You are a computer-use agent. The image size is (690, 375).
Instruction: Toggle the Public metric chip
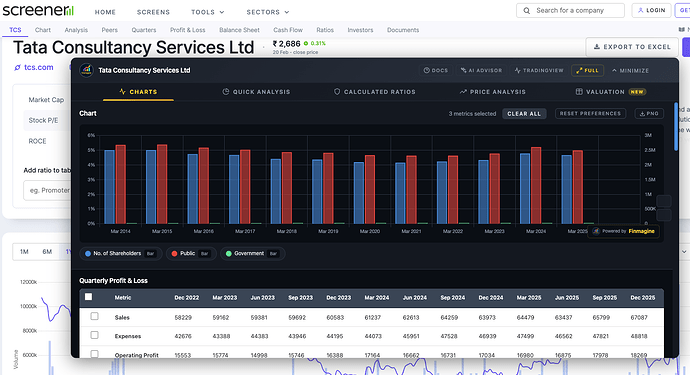(x=191, y=254)
